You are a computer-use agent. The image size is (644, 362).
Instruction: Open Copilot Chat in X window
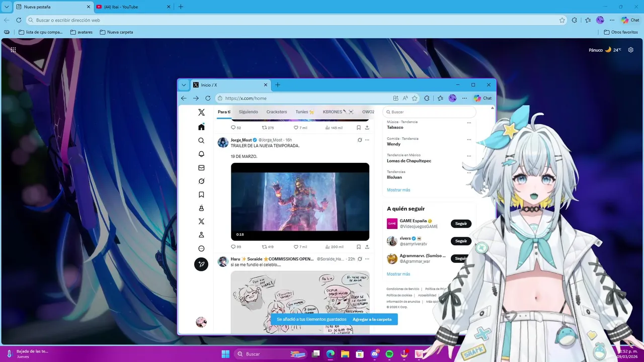tap(482, 98)
